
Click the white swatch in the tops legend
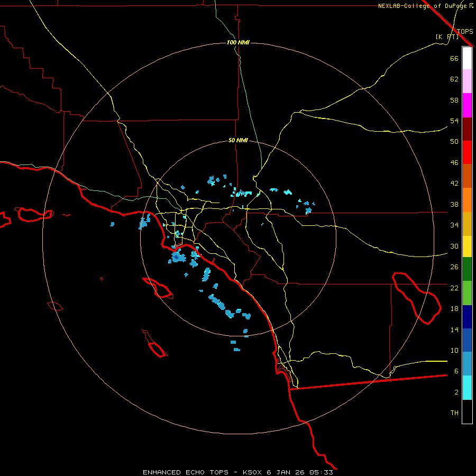tap(467, 58)
